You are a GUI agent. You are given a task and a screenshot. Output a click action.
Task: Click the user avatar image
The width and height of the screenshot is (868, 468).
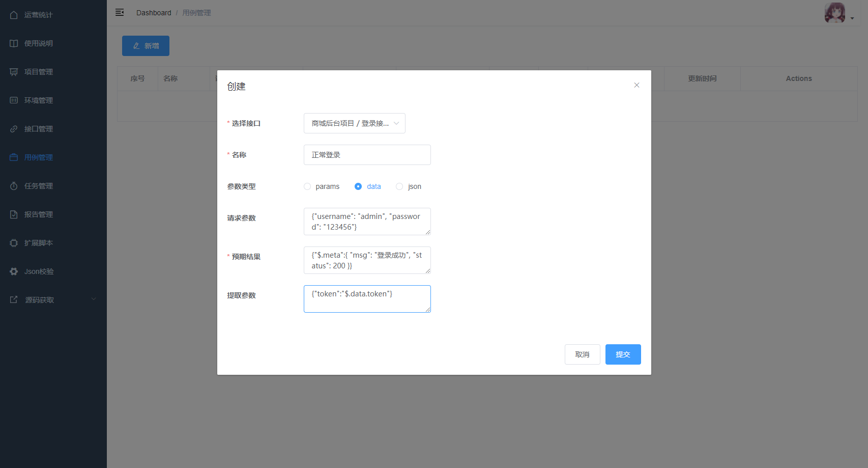point(835,13)
